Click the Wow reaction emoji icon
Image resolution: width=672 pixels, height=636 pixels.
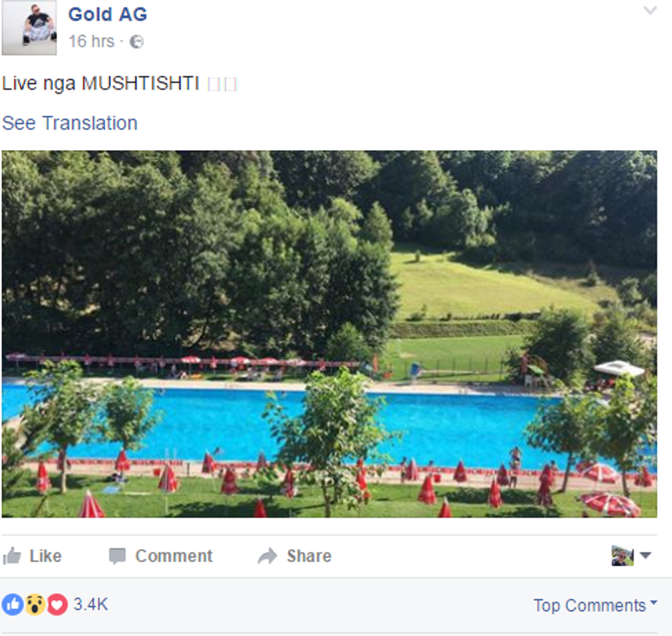point(35,604)
